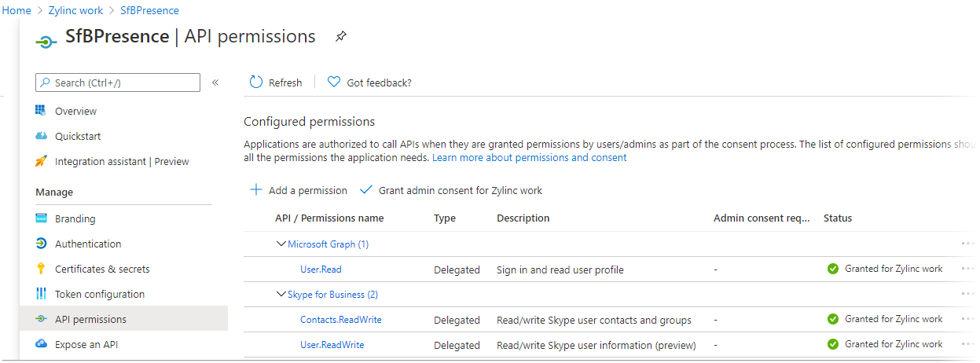This screenshot has width=980, height=363.
Task: Click 'Read/write Skype user information (preview)' text
Action: (596, 345)
